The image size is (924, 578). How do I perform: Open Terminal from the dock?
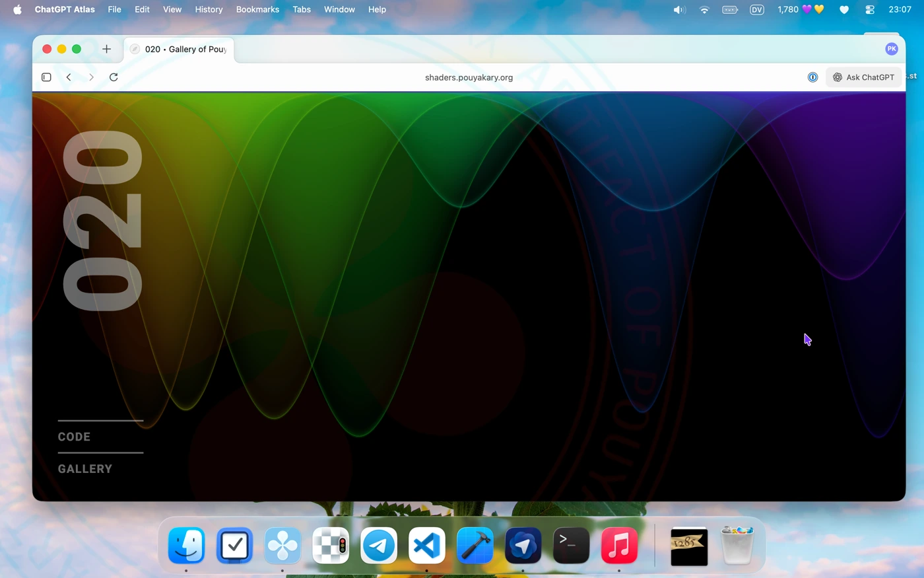pos(571,546)
